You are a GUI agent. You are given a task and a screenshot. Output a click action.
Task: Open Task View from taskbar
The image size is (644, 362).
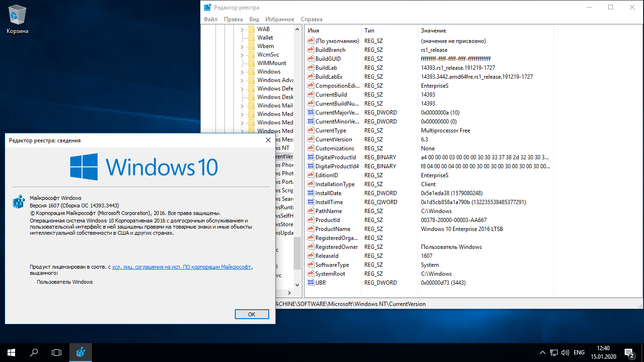coord(57,352)
